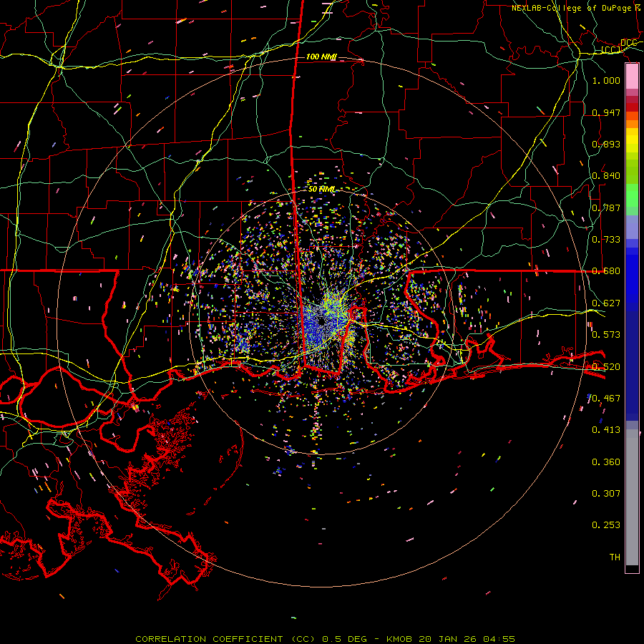Click the DCC label above the color bar
Screen dimensions: 644x644
tap(628, 43)
